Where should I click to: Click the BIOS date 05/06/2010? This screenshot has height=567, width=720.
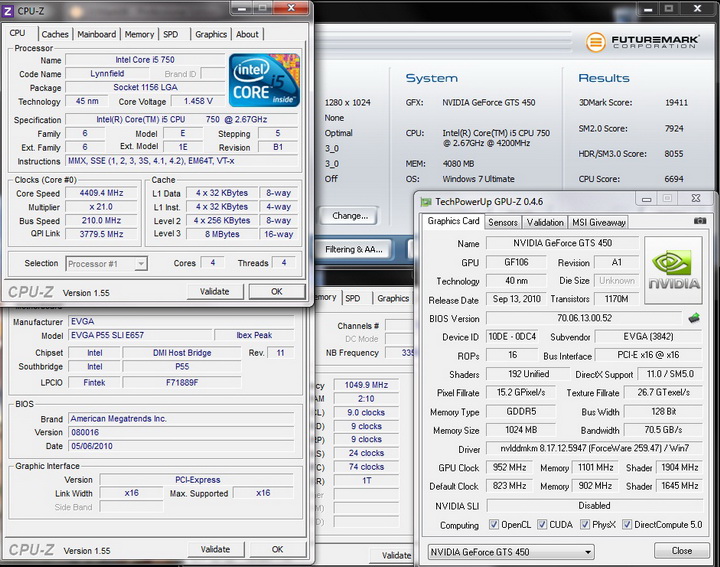[x=181, y=446]
